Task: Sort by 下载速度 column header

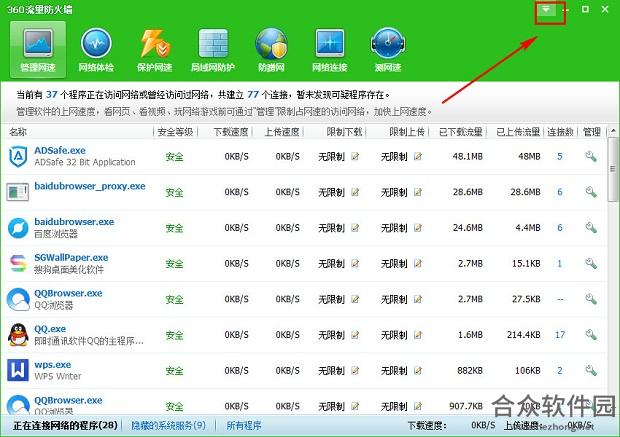Action: click(x=231, y=132)
